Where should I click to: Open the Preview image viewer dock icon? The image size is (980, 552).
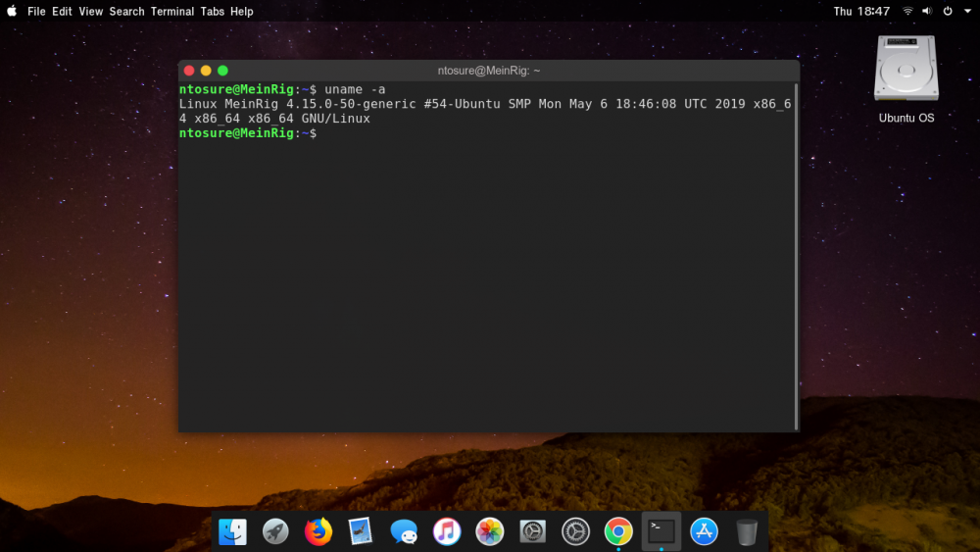(361, 532)
